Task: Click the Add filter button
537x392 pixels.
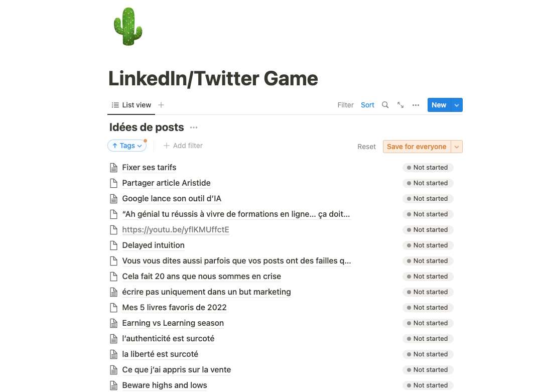Action: tap(183, 146)
